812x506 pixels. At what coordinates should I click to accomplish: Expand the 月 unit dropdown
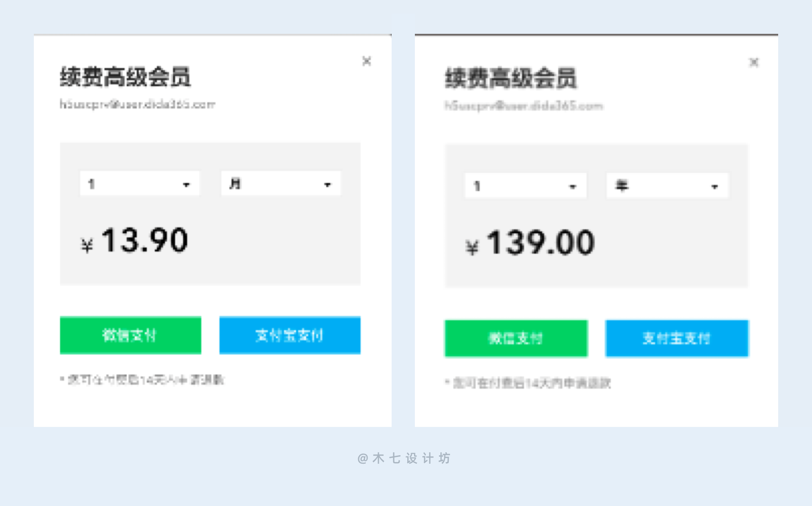281,184
